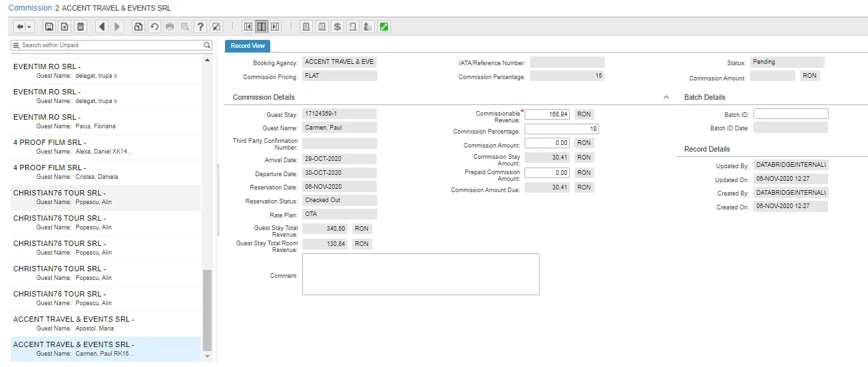Click the document-with-arrow icon after the dollar sign
The image size is (868, 367).
click(x=353, y=27)
